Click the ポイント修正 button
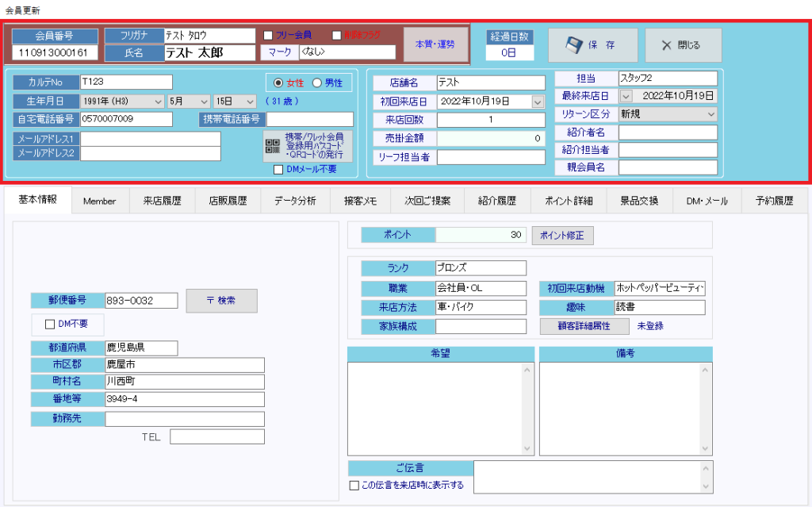 pos(562,236)
